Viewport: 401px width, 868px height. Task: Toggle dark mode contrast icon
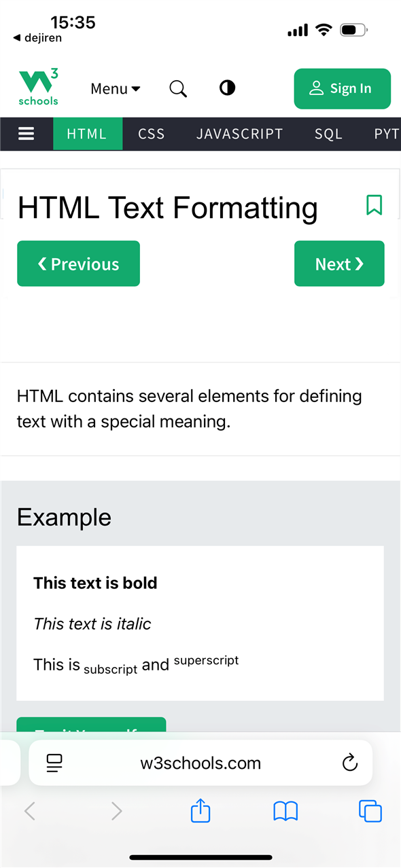[x=227, y=88]
